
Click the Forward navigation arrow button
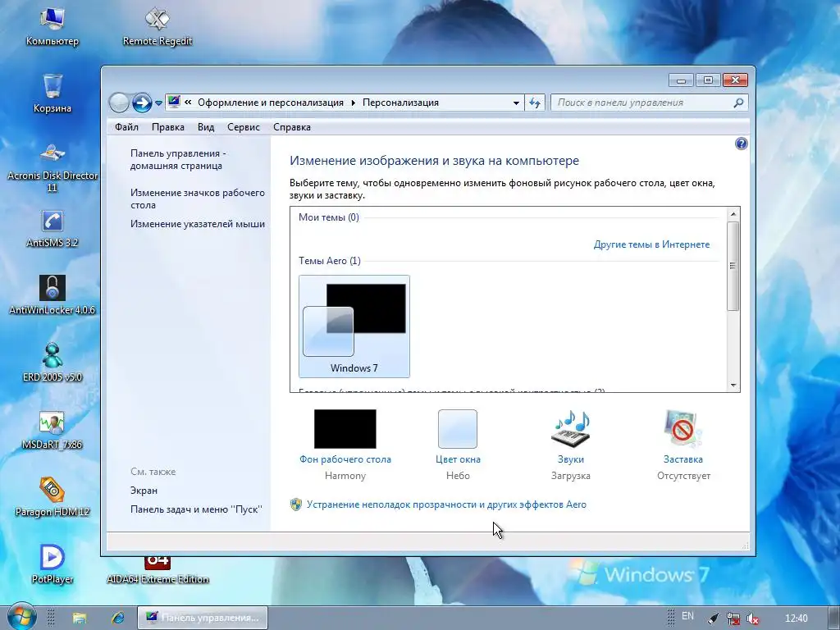[x=142, y=103]
